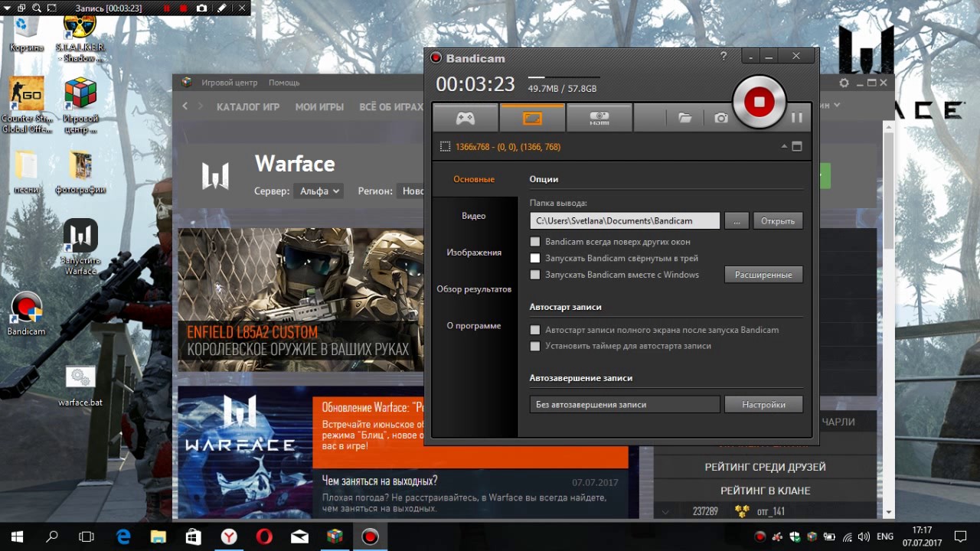Select the Запустить Warface shortcut

pos(80,246)
